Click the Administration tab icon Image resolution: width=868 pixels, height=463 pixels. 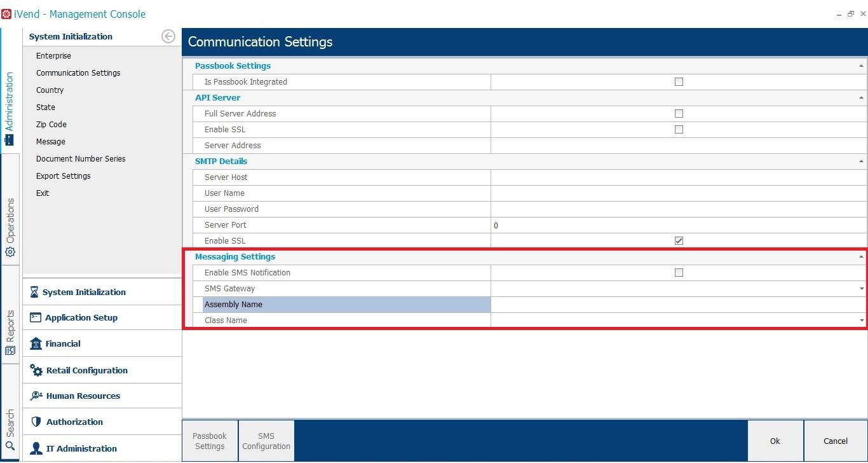pos(9,140)
